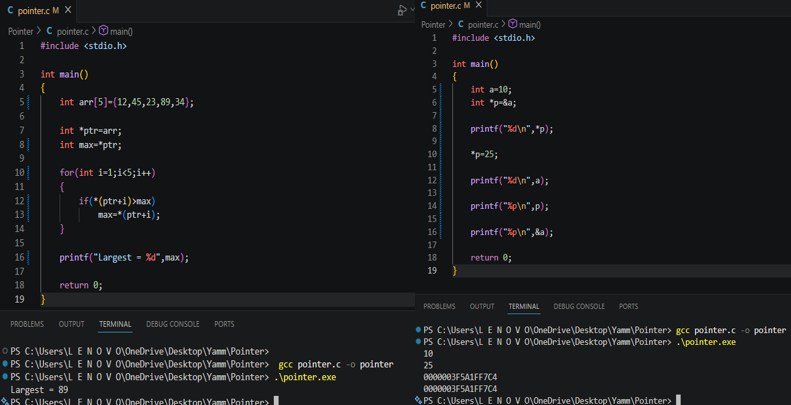Open main() breadcrumb in the right editor

530,24
